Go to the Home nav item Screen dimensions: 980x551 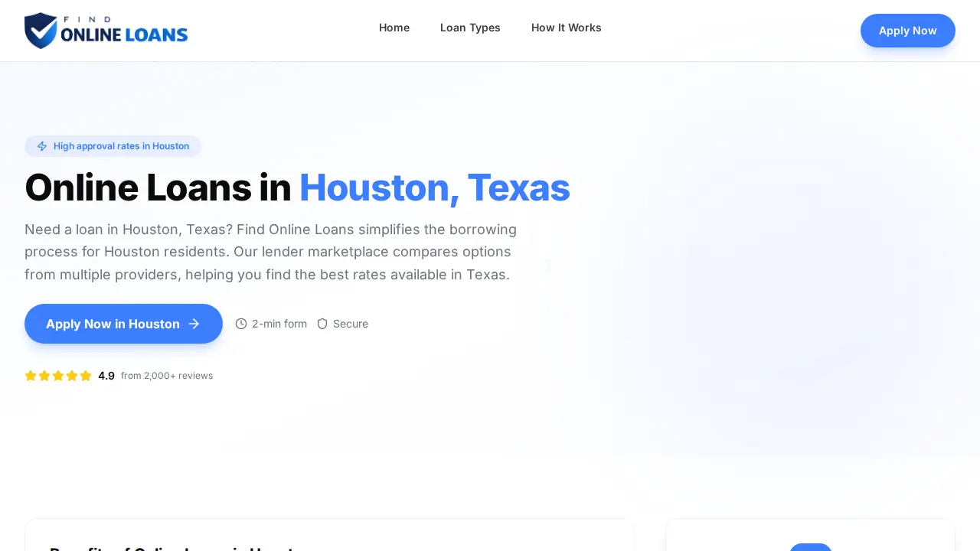click(x=394, y=28)
